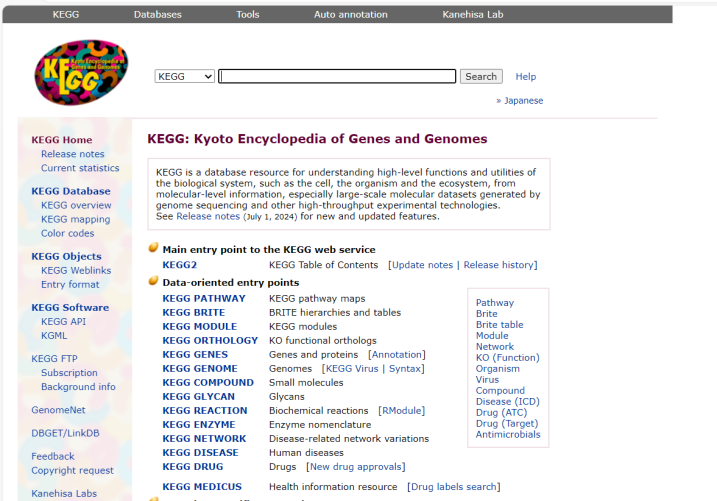Open the RModule link
The height and width of the screenshot is (501, 717).
pyautogui.click(x=401, y=410)
